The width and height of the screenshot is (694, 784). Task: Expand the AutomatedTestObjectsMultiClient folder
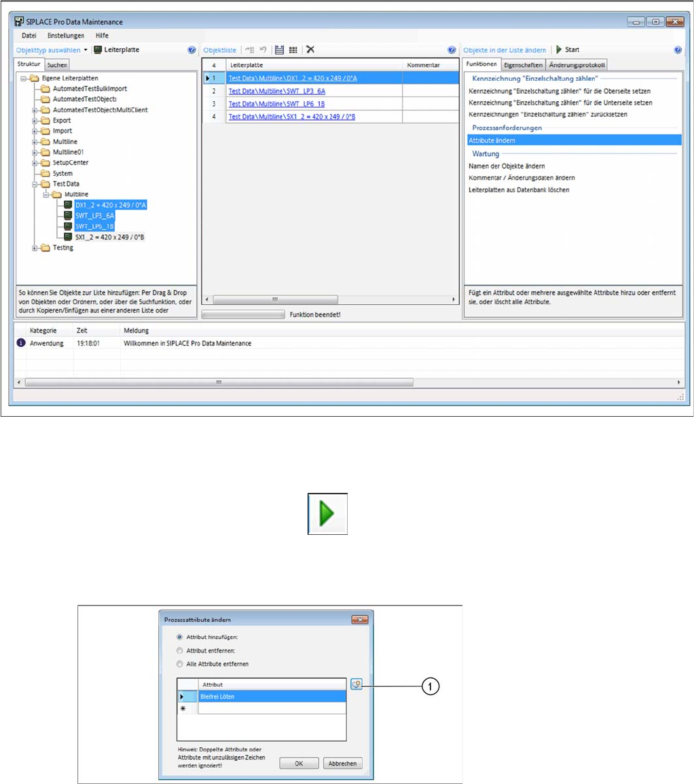(x=35, y=110)
